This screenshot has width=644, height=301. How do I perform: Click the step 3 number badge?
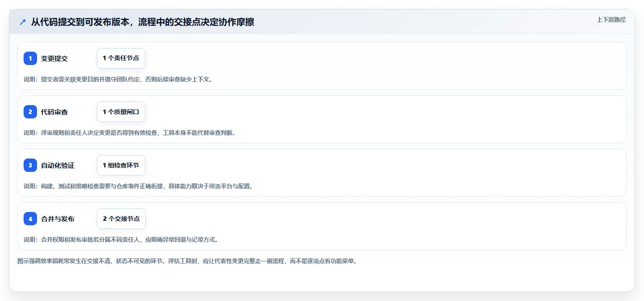[30, 165]
